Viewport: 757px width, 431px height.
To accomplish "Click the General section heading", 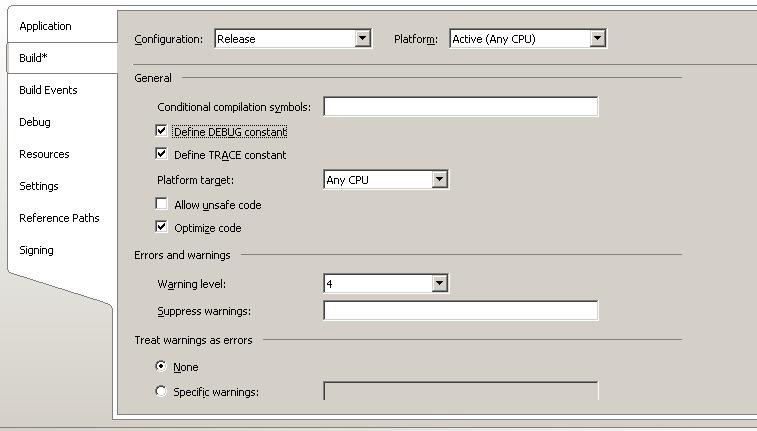I will pos(153,78).
